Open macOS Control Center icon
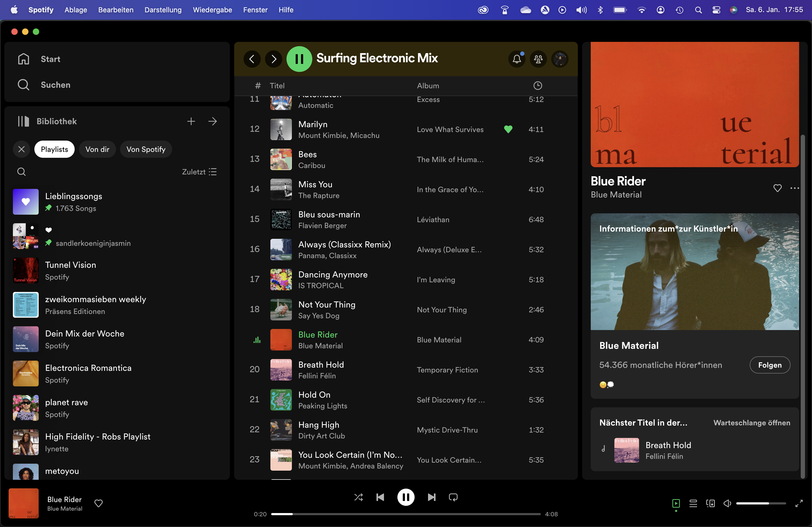Screen dimensions: 812x527 (x=716, y=10)
